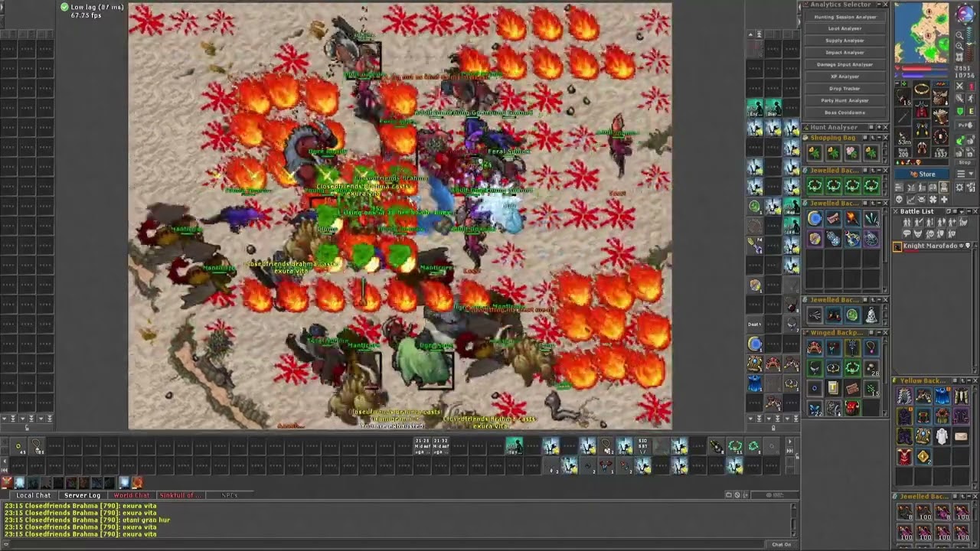Click the Winged Backpack scrollbar

point(885,377)
